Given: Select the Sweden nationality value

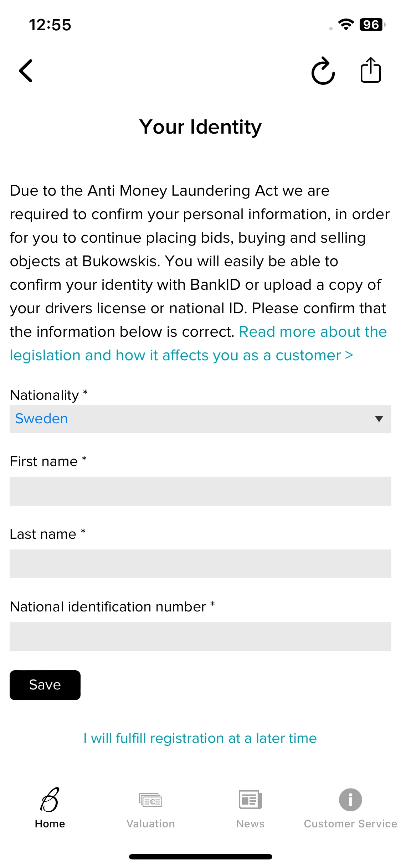Looking at the screenshot, I should pos(41,419).
